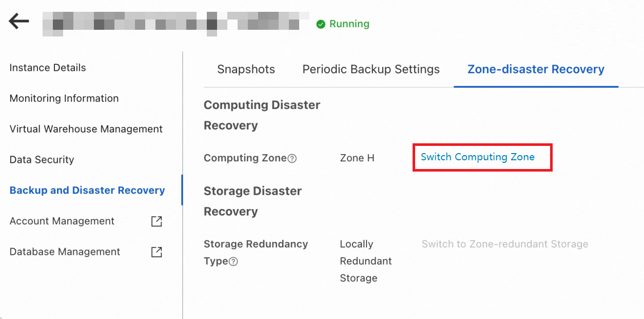Select the Zone-disaster Recovery tab
The image size is (644, 319).
click(x=536, y=69)
